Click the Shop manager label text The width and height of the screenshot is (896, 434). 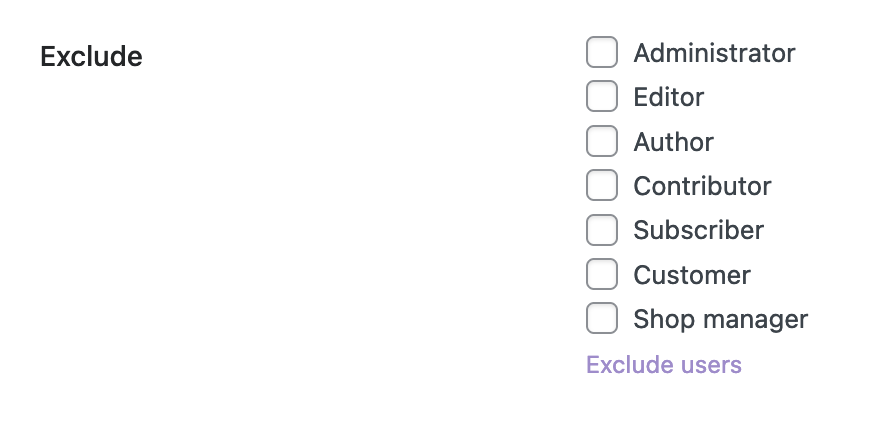(x=720, y=319)
